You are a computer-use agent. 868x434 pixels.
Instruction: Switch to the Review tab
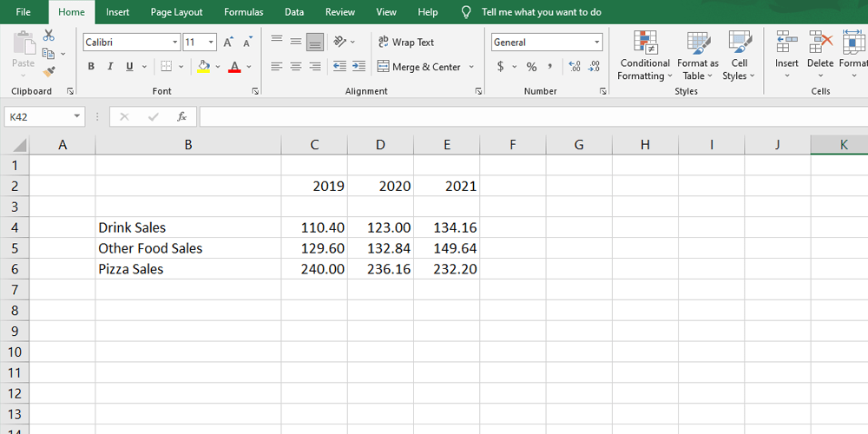click(x=340, y=12)
